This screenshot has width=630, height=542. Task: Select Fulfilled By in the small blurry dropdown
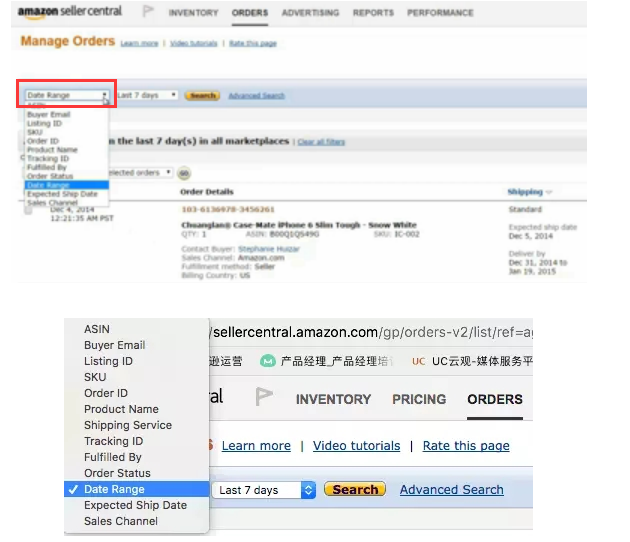(67, 168)
